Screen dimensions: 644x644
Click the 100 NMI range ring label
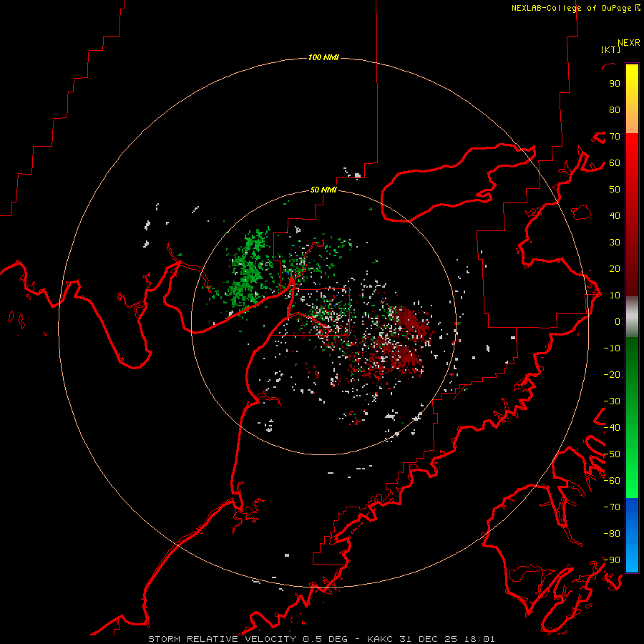click(323, 57)
